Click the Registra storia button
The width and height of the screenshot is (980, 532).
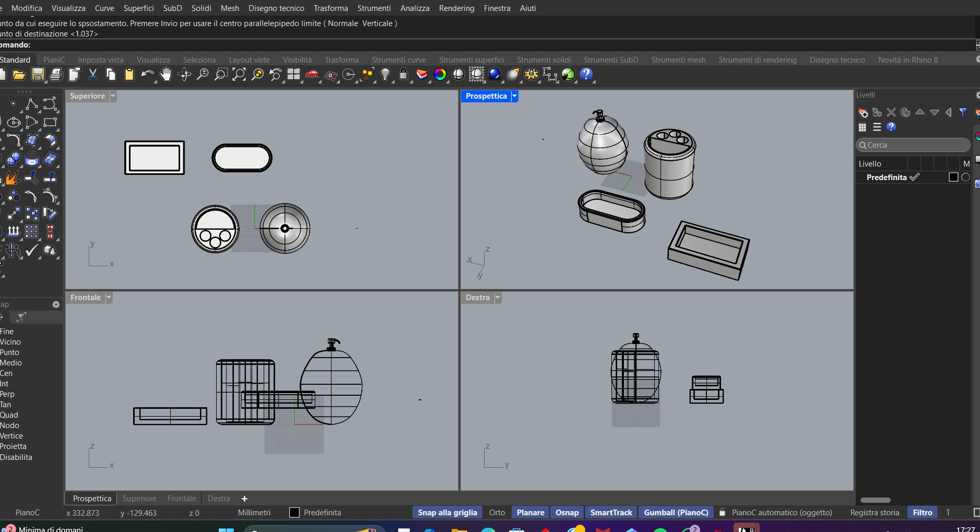tap(874, 513)
